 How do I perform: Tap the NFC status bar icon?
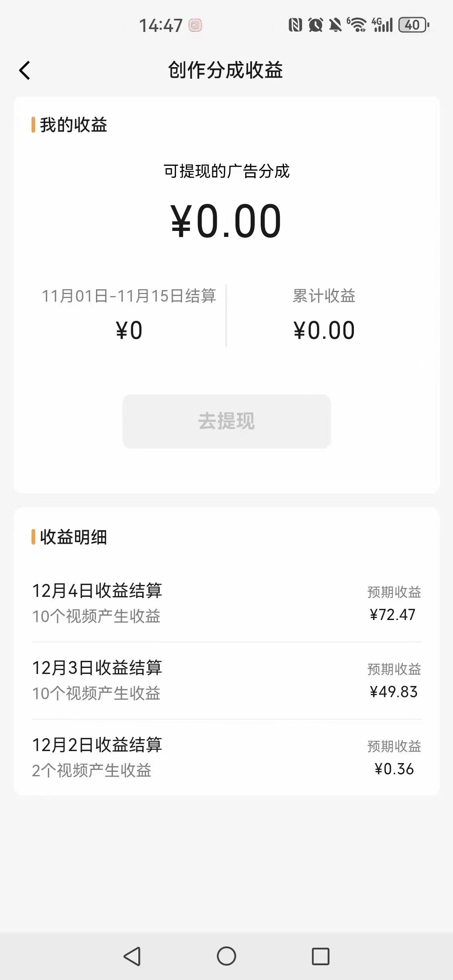click(x=295, y=25)
